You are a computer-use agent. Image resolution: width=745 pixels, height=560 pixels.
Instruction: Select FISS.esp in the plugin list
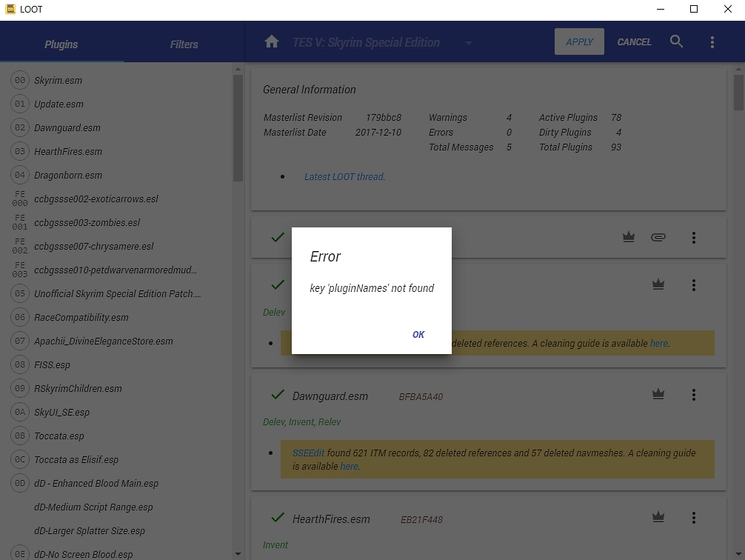coord(116,365)
